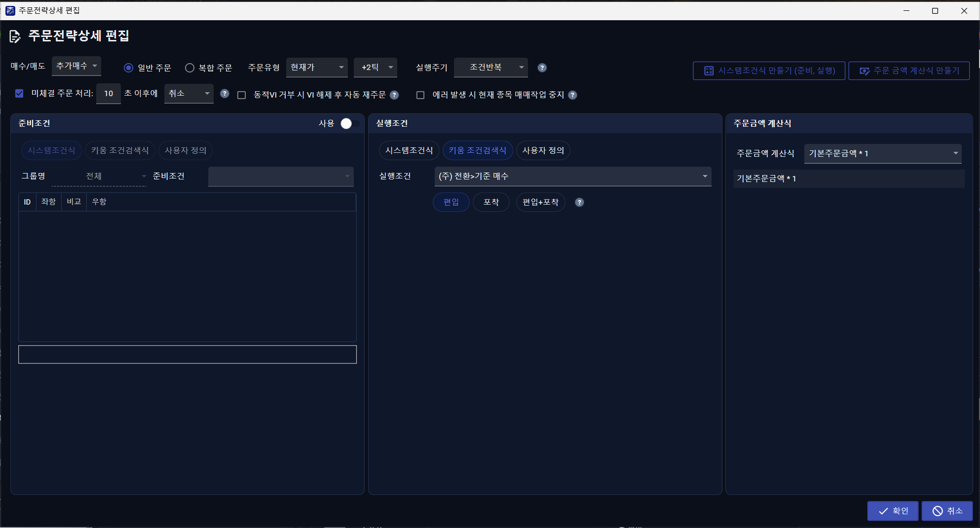Click the 확인 confirm button
The width and height of the screenshot is (980, 528).
pyautogui.click(x=893, y=511)
